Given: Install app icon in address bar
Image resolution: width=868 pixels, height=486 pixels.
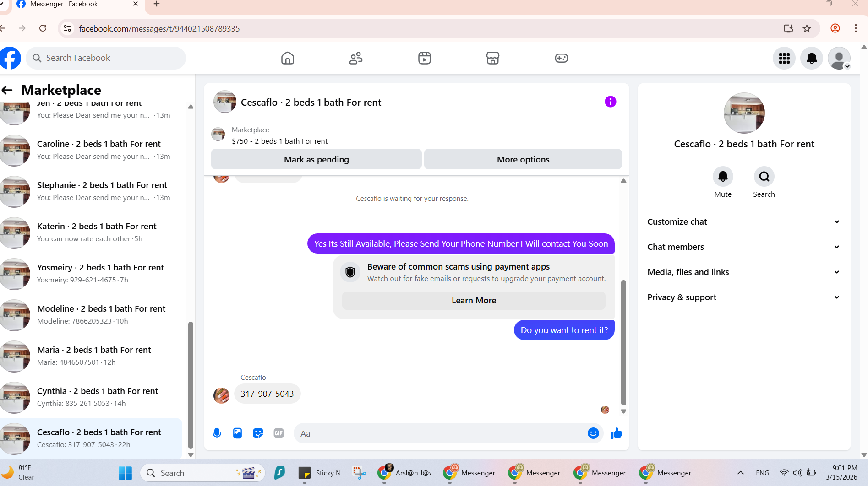Looking at the screenshot, I should [x=788, y=28].
